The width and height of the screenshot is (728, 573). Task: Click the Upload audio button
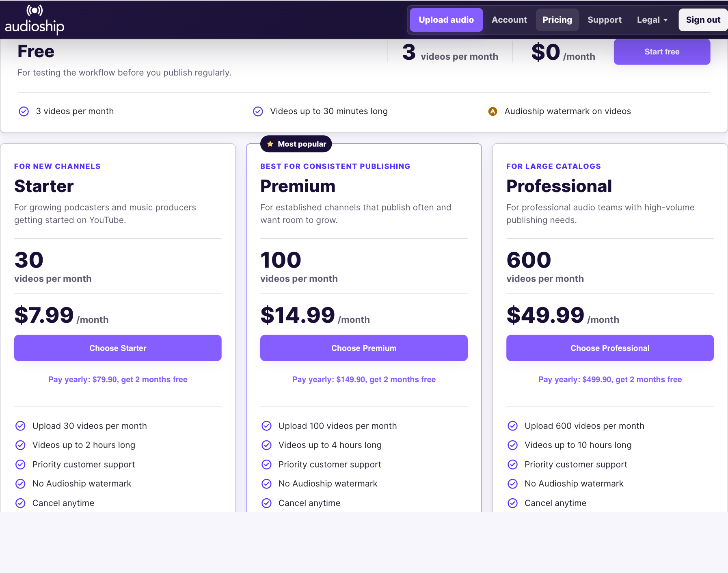[x=446, y=20]
